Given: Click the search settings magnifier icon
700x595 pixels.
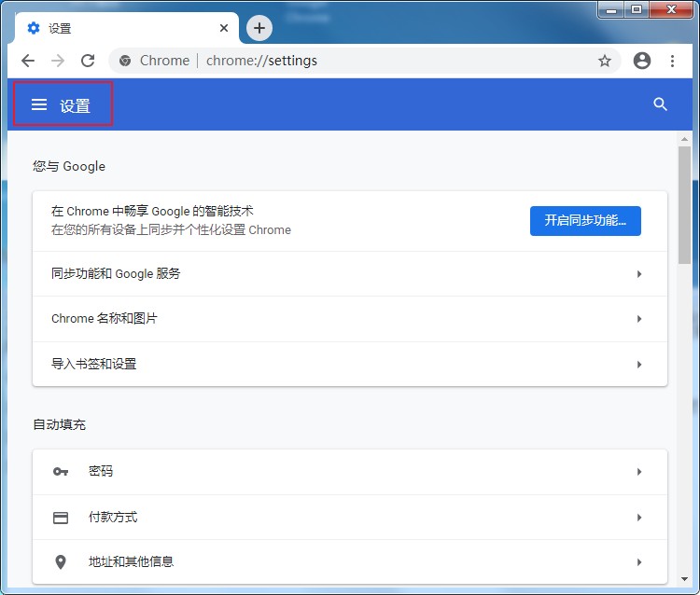Looking at the screenshot, I should (660, 104).
